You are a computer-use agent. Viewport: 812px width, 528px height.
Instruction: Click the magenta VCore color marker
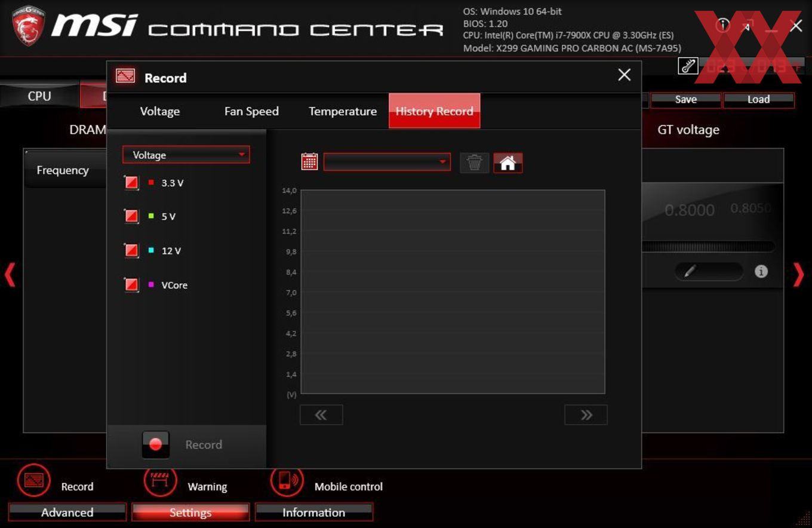151,284
